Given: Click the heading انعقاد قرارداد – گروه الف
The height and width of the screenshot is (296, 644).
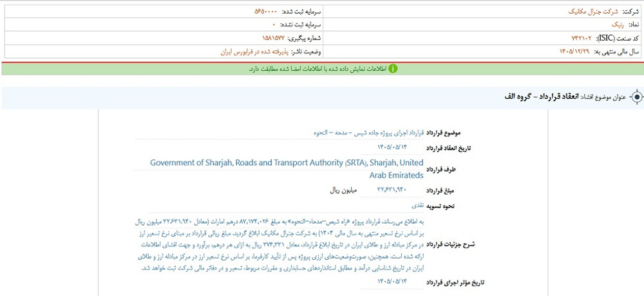Looking at the screenshot, I should tap(542, 97).
